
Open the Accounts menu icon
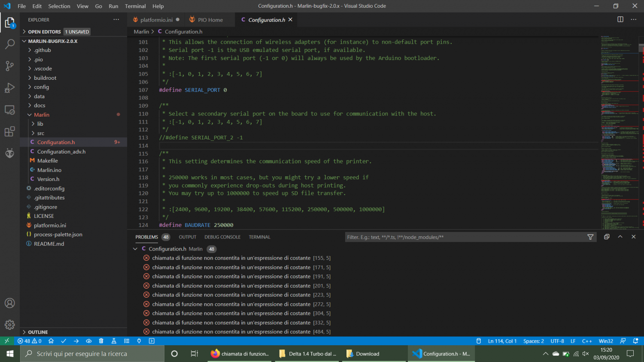10,303
